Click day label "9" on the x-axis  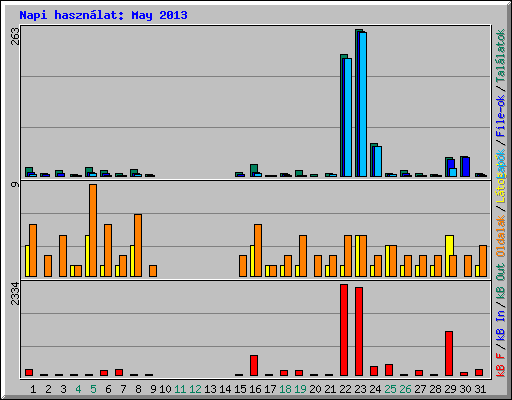click(153, 389)
